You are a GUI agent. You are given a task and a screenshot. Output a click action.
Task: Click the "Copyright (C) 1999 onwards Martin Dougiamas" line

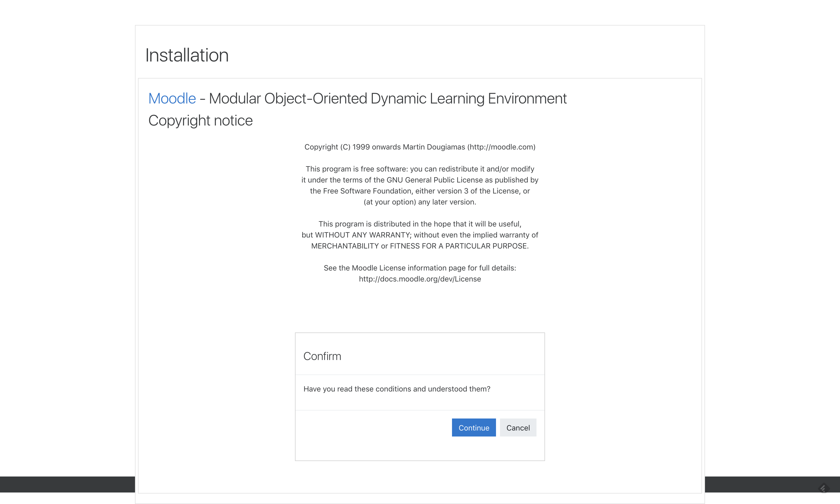pyautogui.click(x=420, y=147)
